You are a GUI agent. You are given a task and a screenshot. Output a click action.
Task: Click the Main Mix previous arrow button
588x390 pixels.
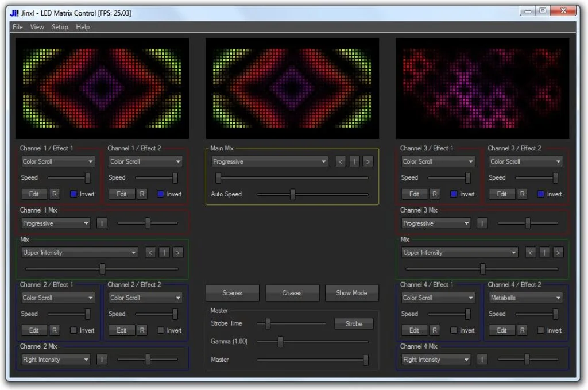tap(341, 161)
